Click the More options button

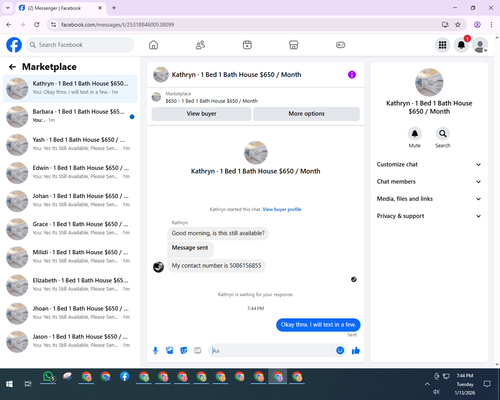(306, 114)
